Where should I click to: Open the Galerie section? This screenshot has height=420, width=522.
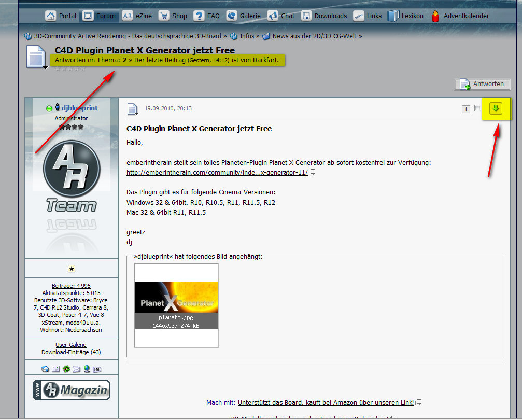pos(243,16)
